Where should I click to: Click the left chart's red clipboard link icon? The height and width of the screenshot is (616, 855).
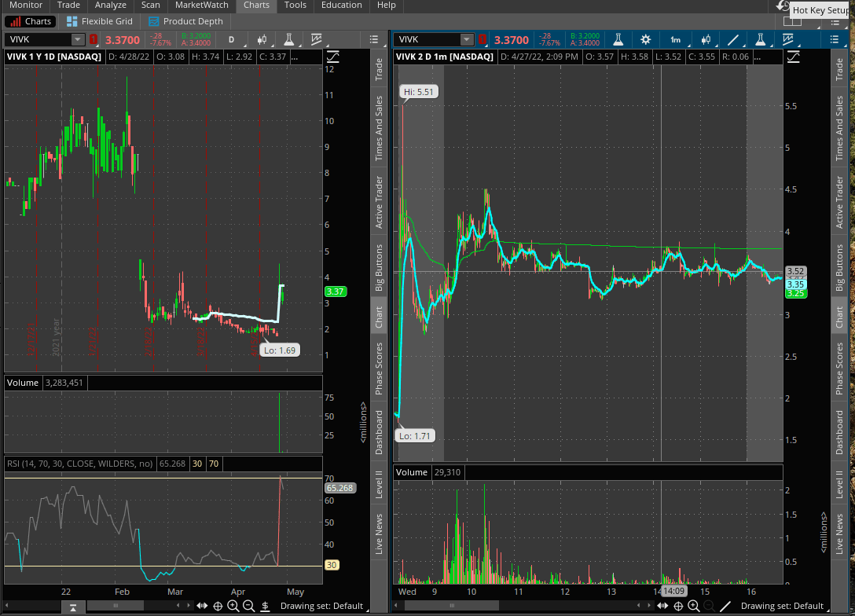click(x=94, y=40)
